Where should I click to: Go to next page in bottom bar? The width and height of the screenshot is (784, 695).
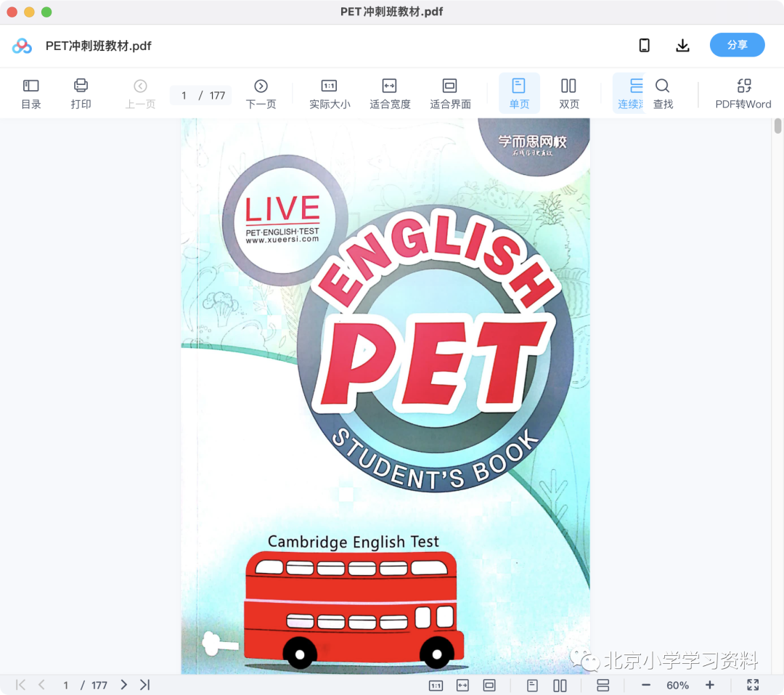click(123, 685)
